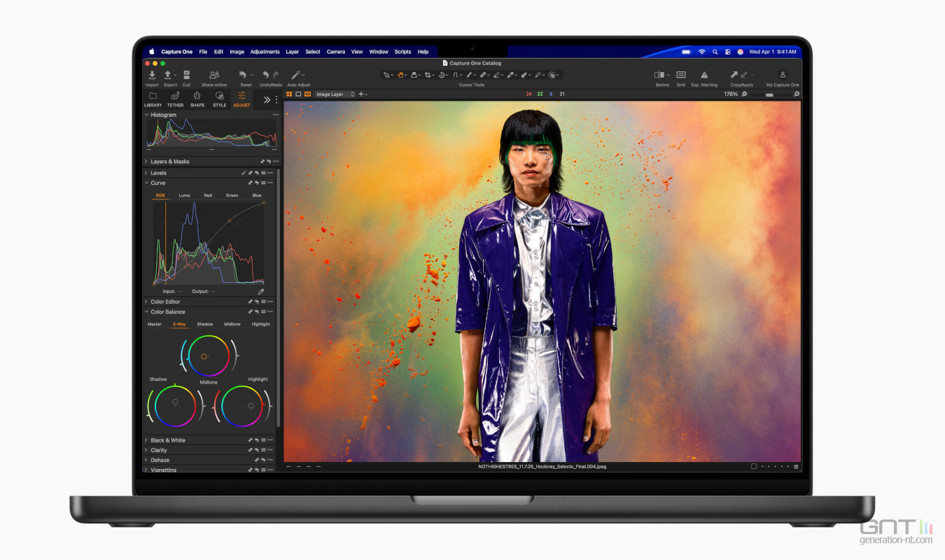Expand the Layers & Masks panel
The width and height of the screenshot is (945, 560).
click(x=147, y=162)
